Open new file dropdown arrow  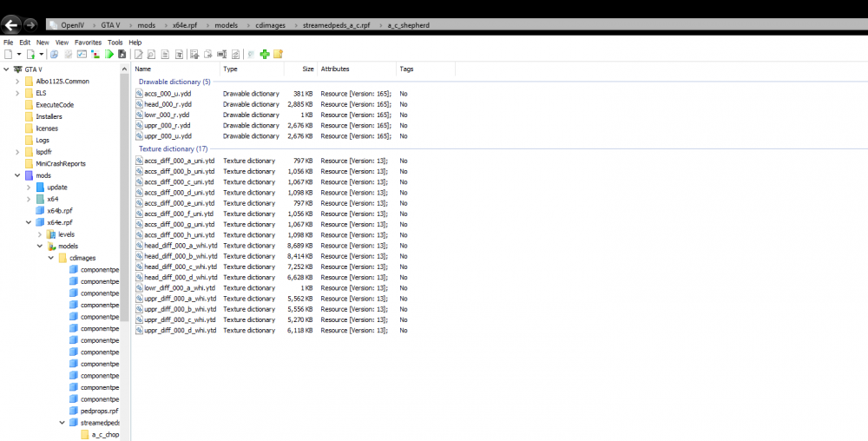coord(19,54)
